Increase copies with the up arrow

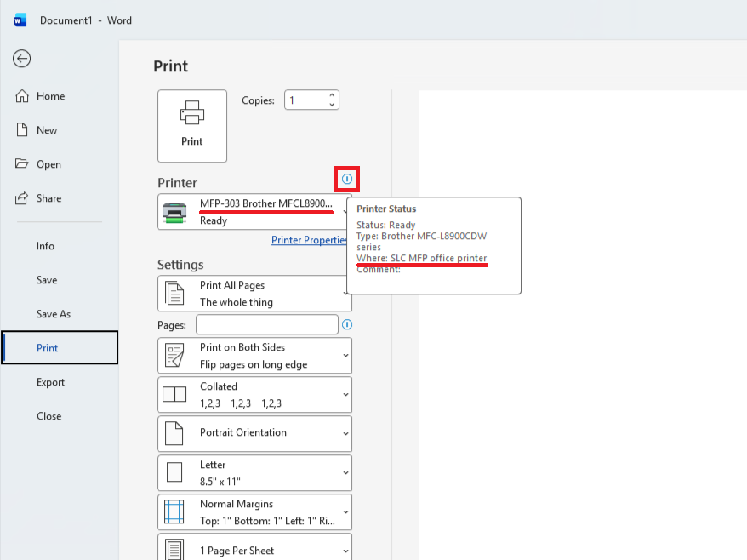click(x=332, y=95)
